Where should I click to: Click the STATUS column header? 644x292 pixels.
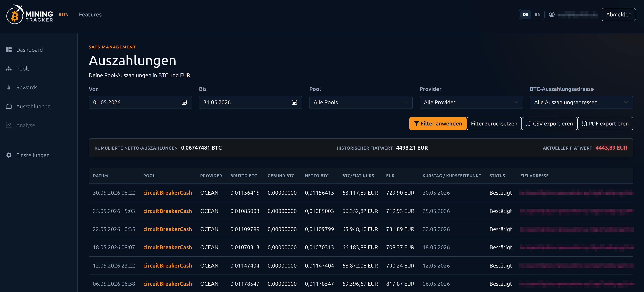(497, 176)
